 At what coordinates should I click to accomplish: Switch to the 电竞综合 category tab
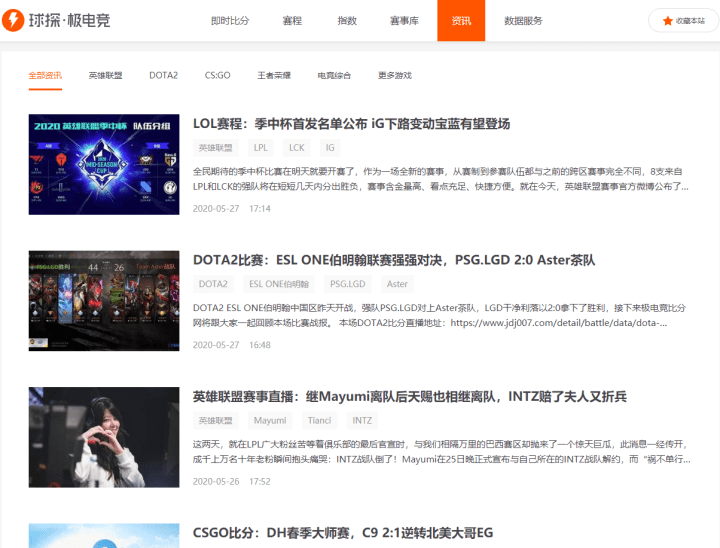[334, 75]
